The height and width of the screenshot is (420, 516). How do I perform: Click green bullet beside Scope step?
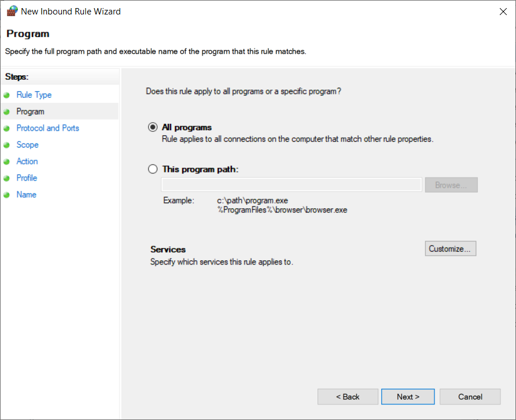6,145
